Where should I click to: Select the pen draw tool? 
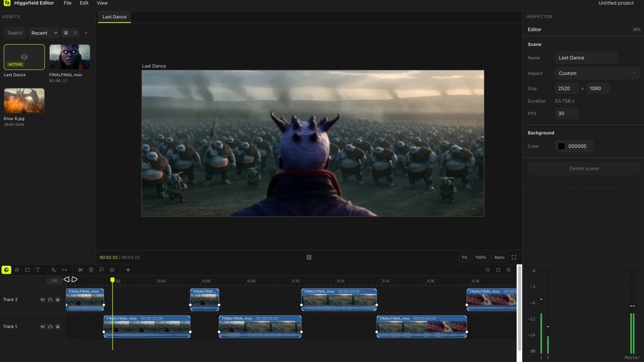click(54, 270)
